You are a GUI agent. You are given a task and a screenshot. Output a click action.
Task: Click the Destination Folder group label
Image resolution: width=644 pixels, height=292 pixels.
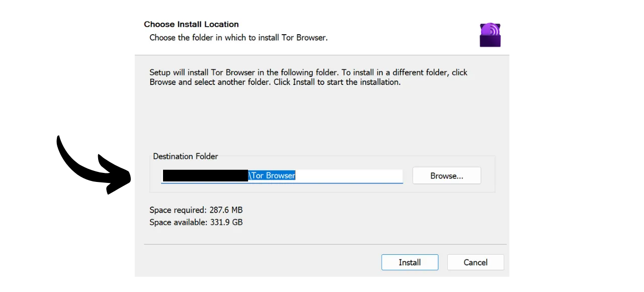(185, 156)
